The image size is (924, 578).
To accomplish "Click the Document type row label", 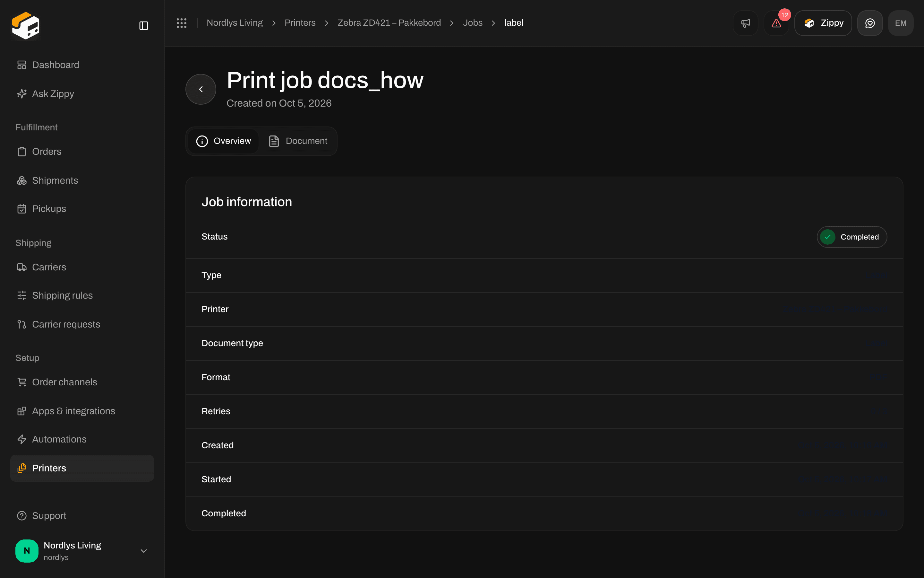I will coord(232,343).
